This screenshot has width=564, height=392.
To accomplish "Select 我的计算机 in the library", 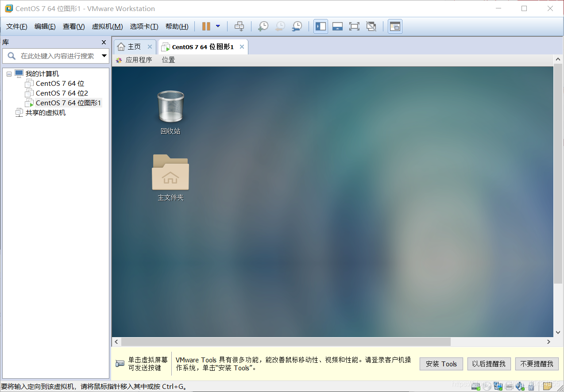I will [42, 74].
